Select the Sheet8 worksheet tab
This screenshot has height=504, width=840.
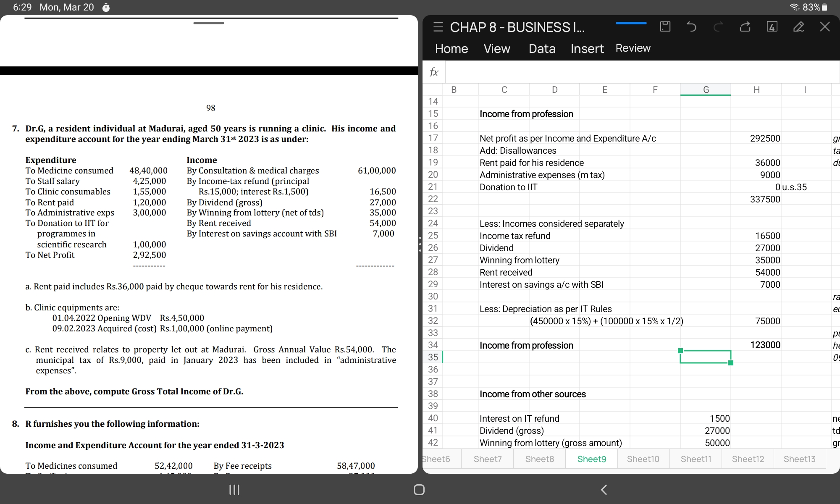coord(539,459)
